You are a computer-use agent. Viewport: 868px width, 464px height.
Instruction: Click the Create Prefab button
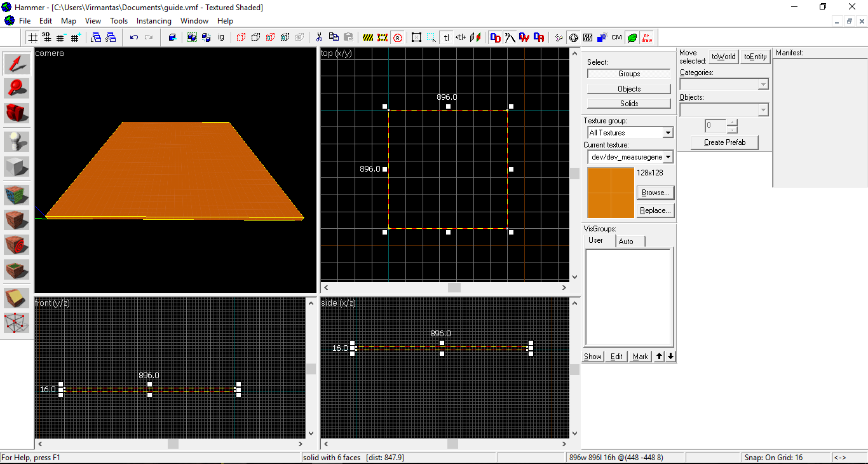click(x=724, y=142)
